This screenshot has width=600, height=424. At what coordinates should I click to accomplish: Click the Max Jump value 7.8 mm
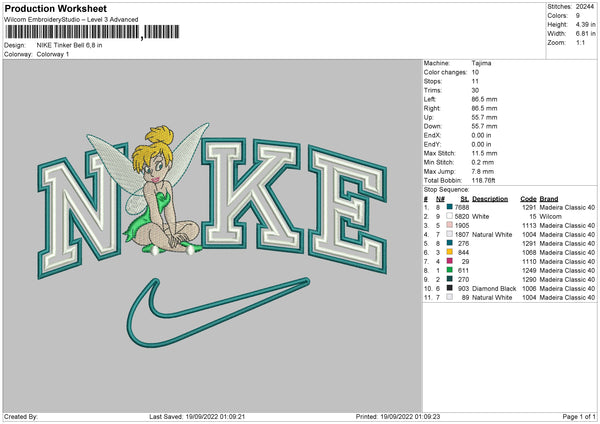pos(483,171)
